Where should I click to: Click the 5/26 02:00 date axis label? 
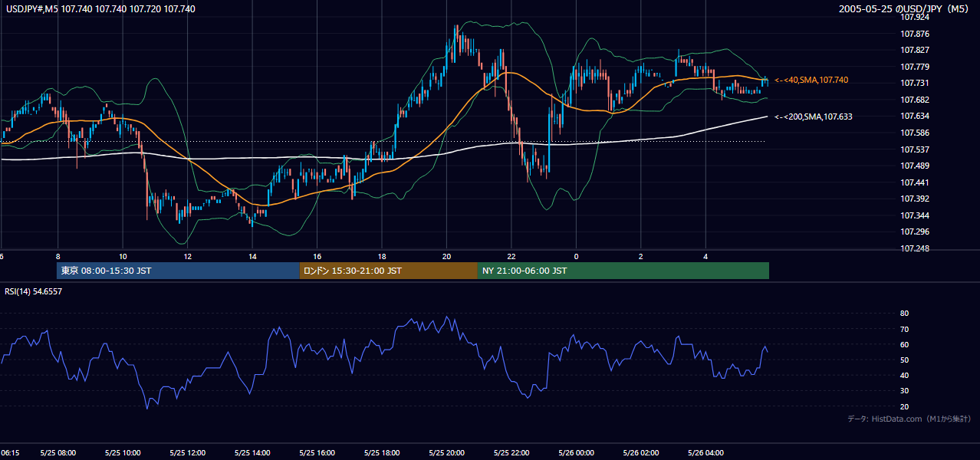coord(641,453)
